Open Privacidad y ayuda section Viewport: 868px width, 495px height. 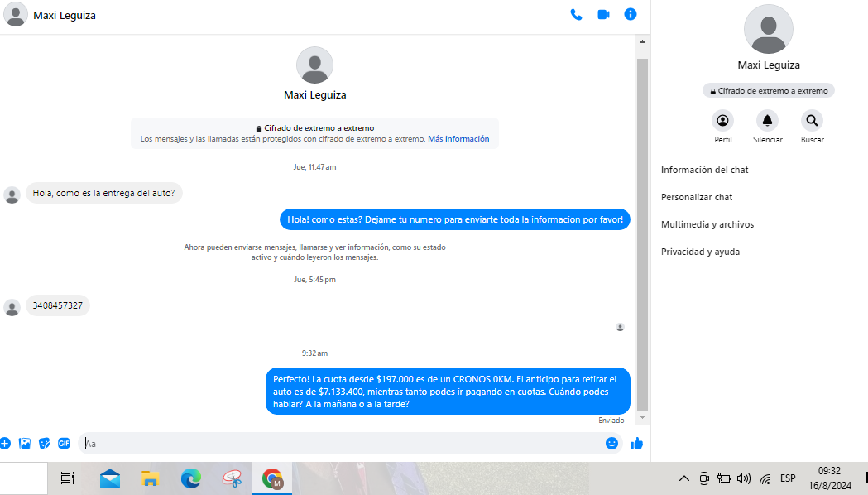coord(700,252)
